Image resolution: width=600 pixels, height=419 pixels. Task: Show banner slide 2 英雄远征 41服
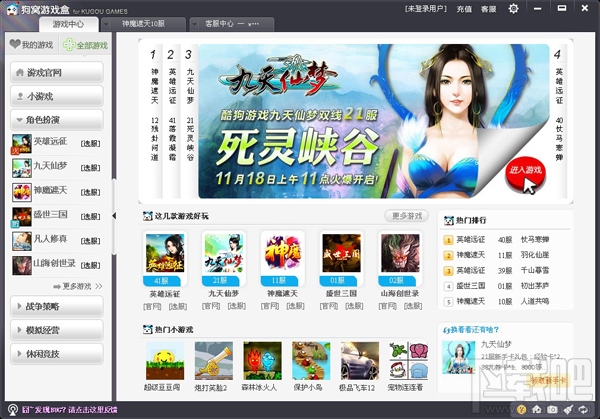[172, 121]
